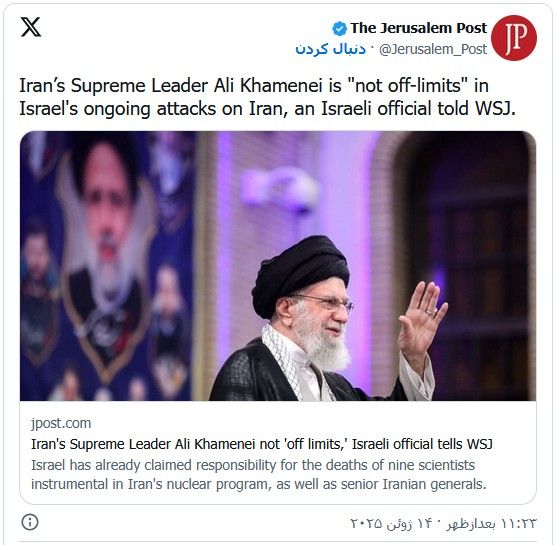Open the @Jerusalem_Post handle

click(x=433, y=49)
